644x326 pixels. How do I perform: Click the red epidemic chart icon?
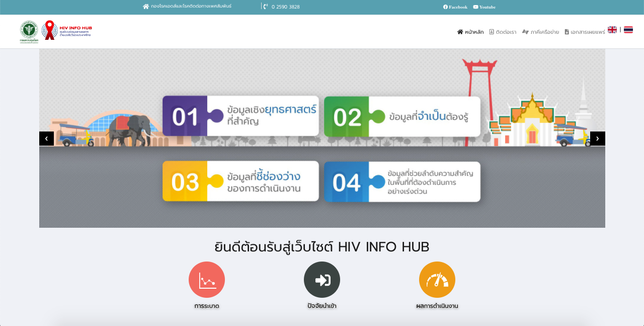pos(206,280)
